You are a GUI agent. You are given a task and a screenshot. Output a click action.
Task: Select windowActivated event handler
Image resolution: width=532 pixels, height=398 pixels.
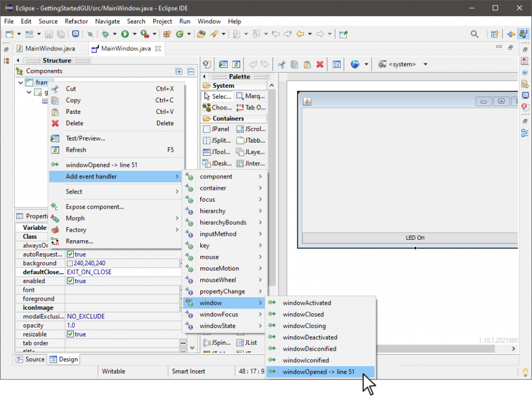[320, 303]
